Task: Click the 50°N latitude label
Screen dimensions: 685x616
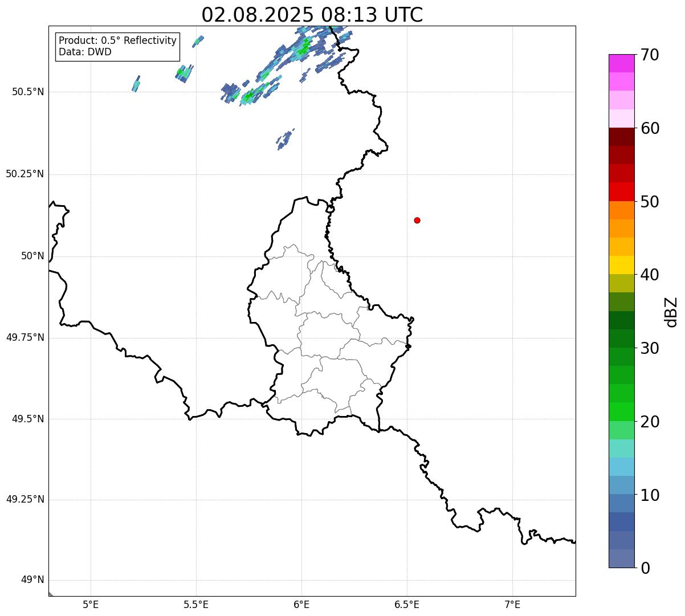Action: pos(33,256)
